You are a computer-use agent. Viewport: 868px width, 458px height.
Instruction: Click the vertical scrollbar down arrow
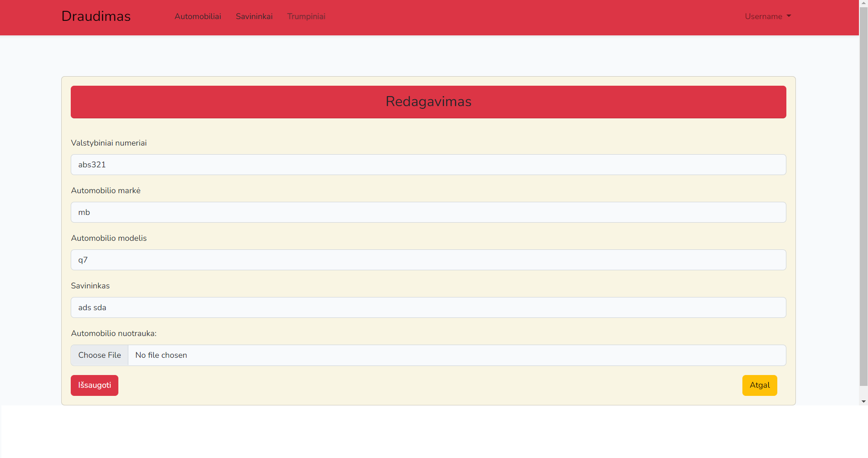coord(863,401)
